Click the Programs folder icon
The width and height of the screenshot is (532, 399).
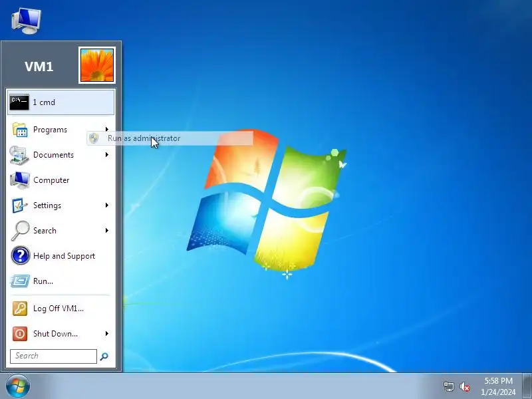20,130
